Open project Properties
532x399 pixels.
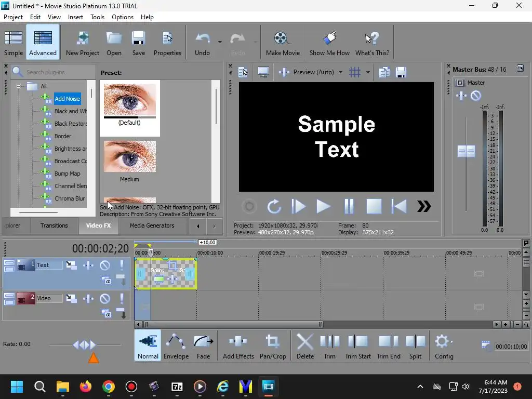168,43
